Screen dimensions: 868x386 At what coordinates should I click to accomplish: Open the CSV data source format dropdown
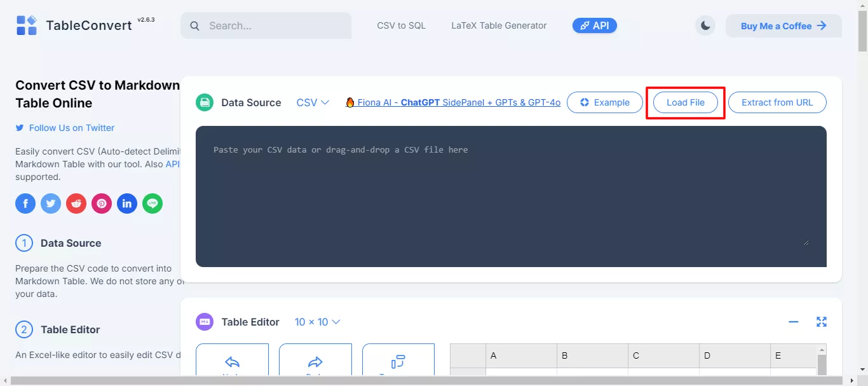(x=312, y=102)
